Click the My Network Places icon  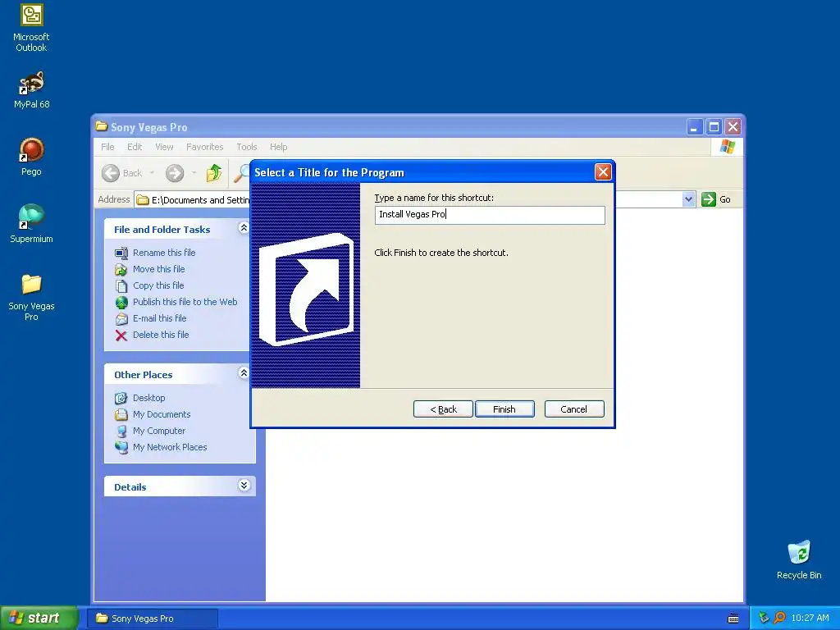pyautogui.click(x=121, y=447)
